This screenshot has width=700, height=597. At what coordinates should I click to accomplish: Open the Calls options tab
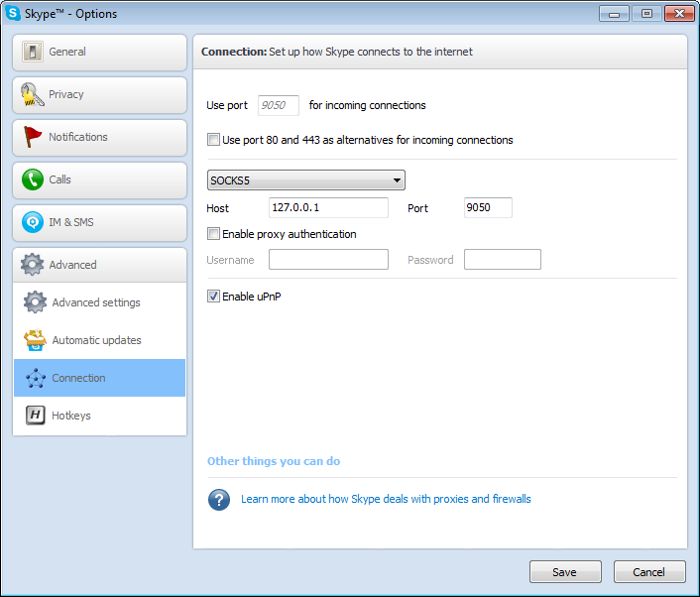click(x=99, y=179)
